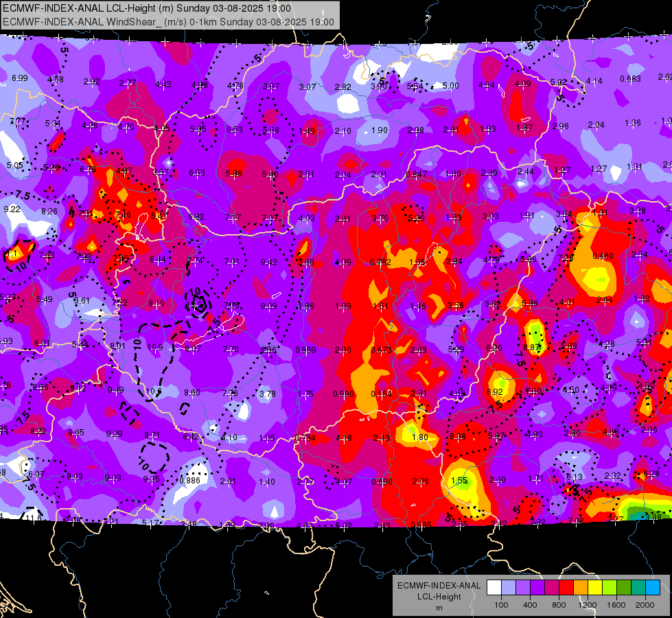Click the wind shear value 0.683
Screen dimensions: 672x618
click(x=630, y=78)
